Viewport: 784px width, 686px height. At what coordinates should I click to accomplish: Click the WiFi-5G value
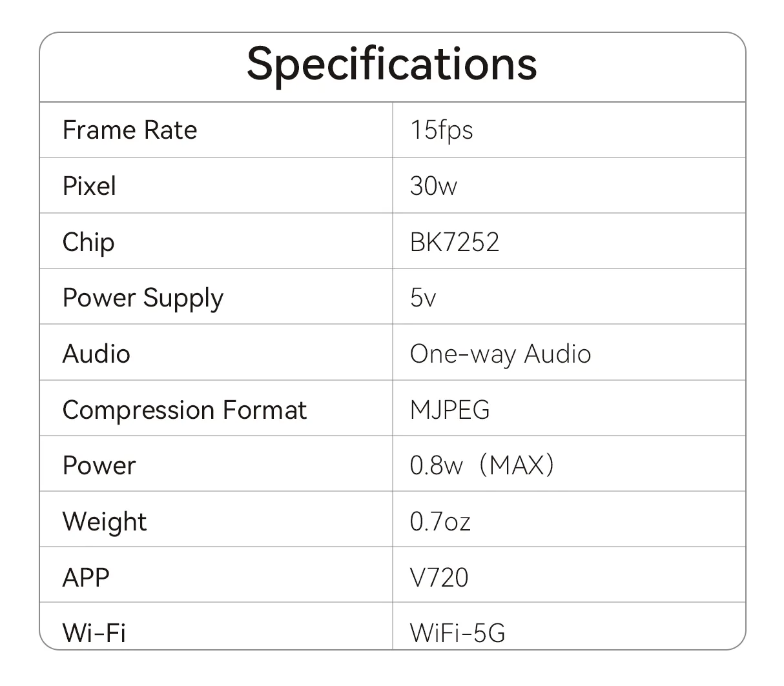[x=457, y=632]
